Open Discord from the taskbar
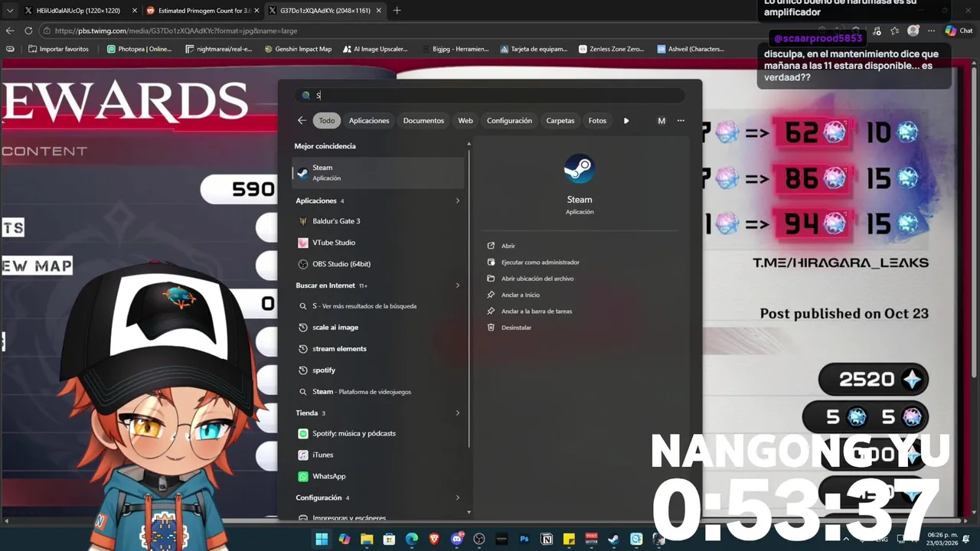 tap(457, 539)
